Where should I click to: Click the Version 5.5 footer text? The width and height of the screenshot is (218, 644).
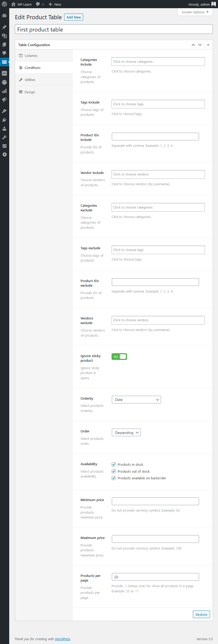point(205,639)
